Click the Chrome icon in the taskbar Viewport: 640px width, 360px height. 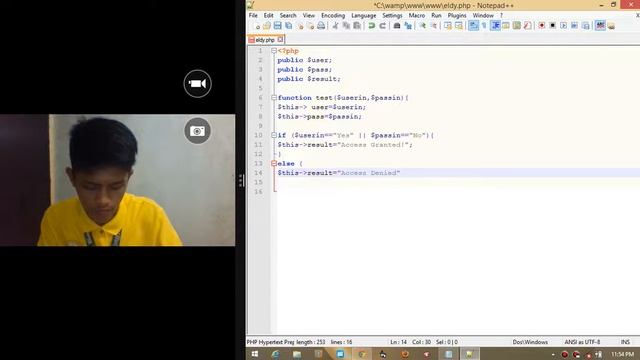(x=362, y=354)
